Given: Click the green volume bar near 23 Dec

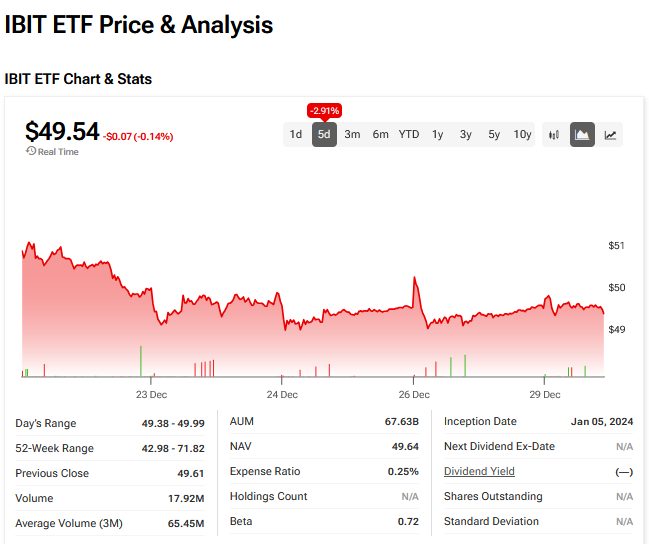Looking at the screenshot, I should [141, 361].
